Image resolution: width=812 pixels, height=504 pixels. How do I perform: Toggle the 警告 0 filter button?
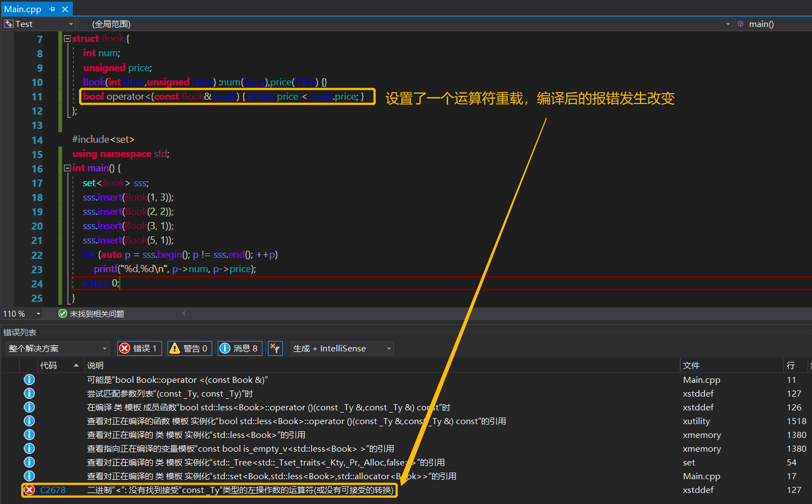point(189,348)
